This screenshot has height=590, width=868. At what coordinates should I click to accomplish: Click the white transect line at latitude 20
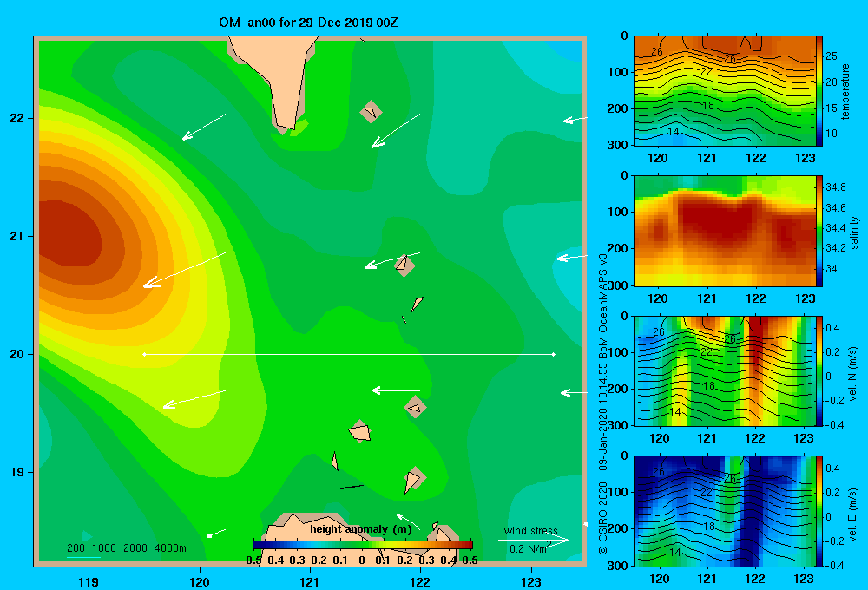pos(349,354)
